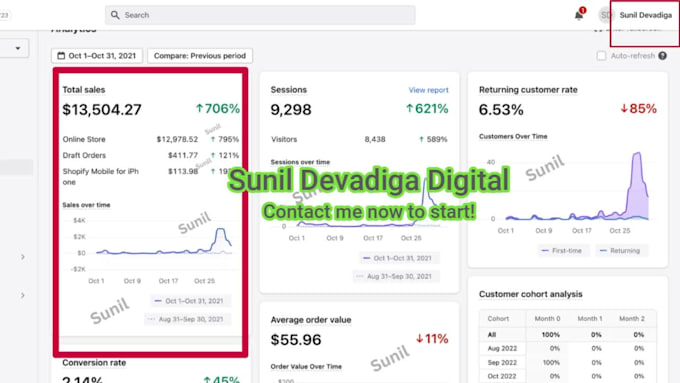Viewport: 680px width, 383px height.
Task: Click the Visitors 589% change
Action: [433, 139]
